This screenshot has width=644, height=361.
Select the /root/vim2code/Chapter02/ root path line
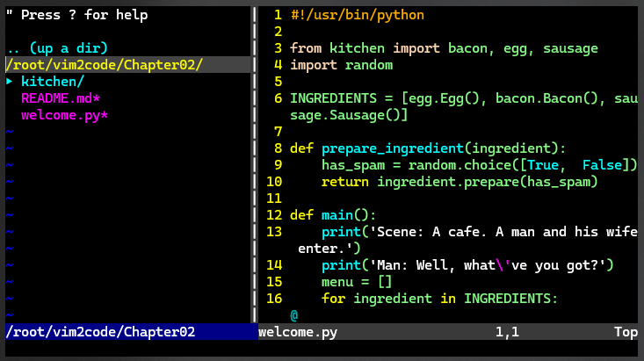127,65
